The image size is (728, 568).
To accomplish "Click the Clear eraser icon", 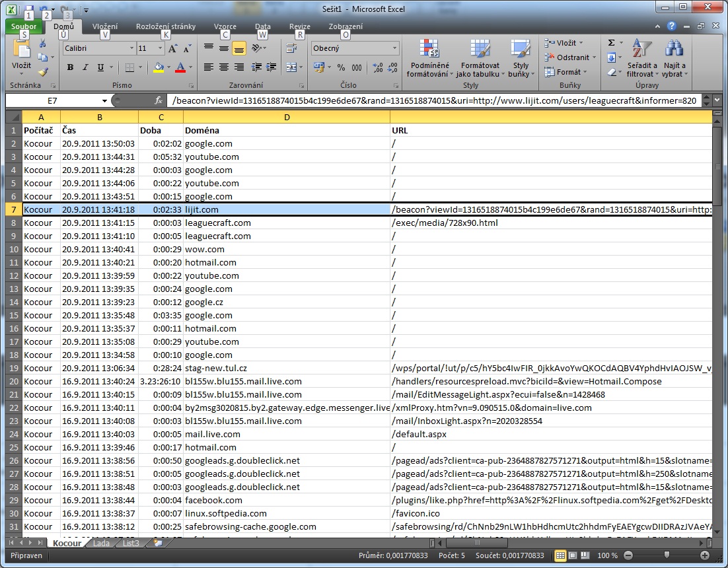I will 612,72.
